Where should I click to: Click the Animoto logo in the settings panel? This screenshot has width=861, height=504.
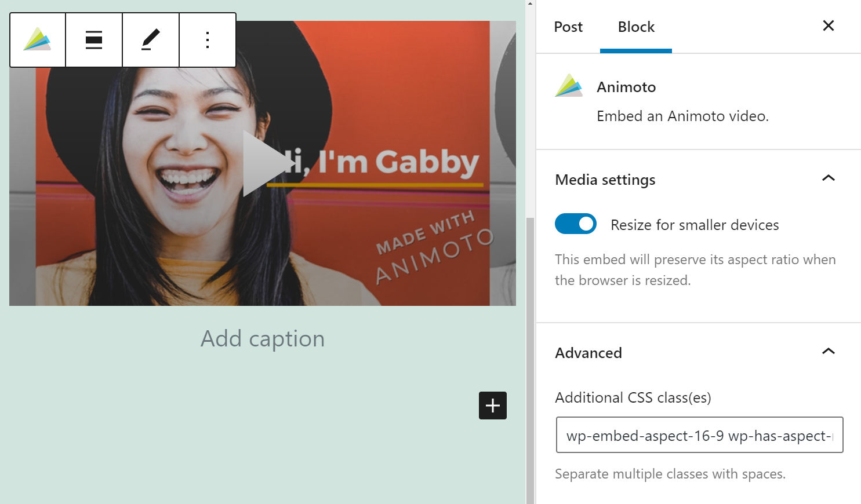pos(569,86)
